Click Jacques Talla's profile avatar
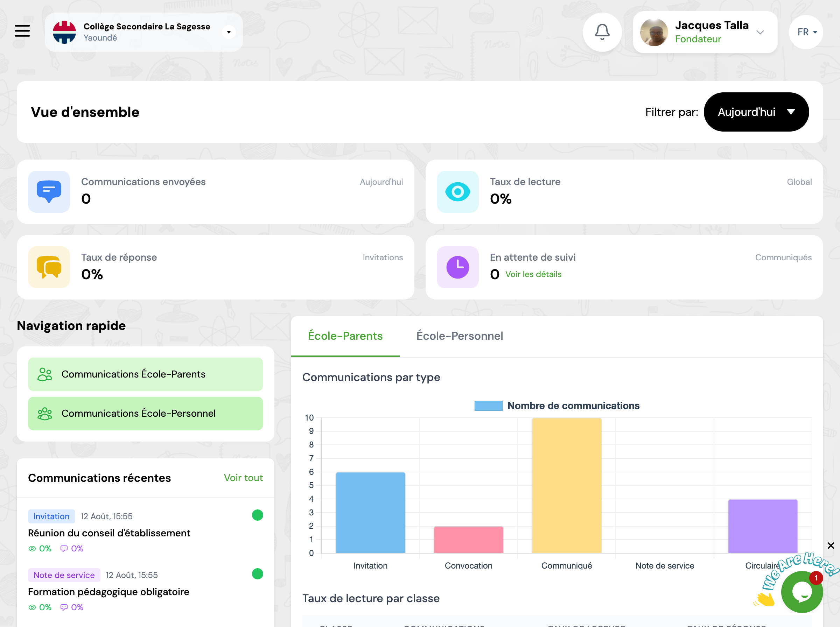The image size is (840, 627). (x=654, y=32)
